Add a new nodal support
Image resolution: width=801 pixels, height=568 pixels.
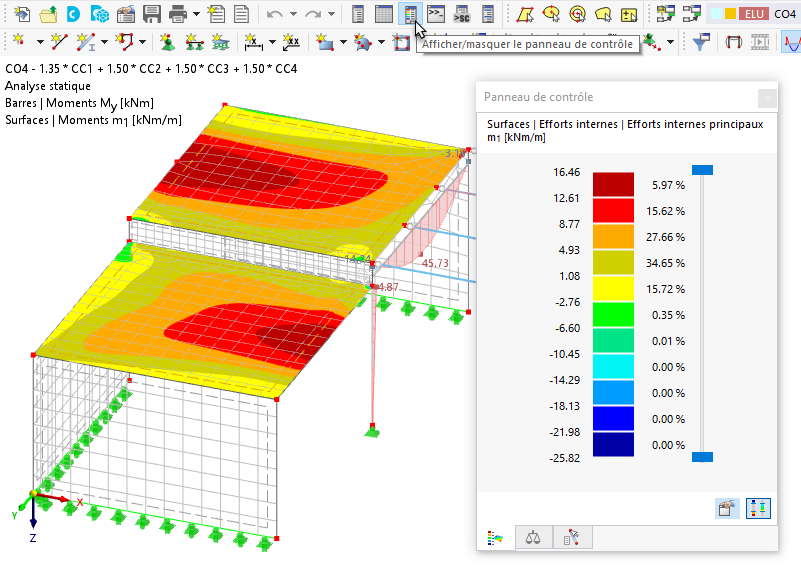167,42
